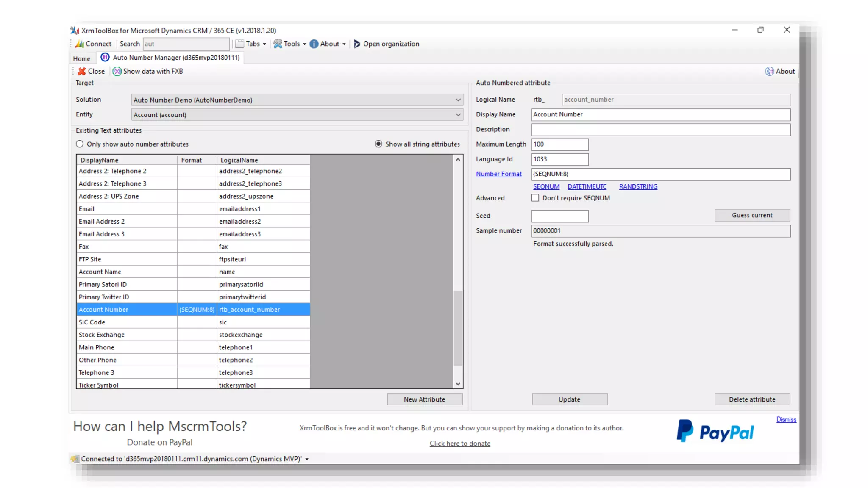Screen dimensions: 868x488
Task: Select Show all string attributes option
Action: pos(378,144)
